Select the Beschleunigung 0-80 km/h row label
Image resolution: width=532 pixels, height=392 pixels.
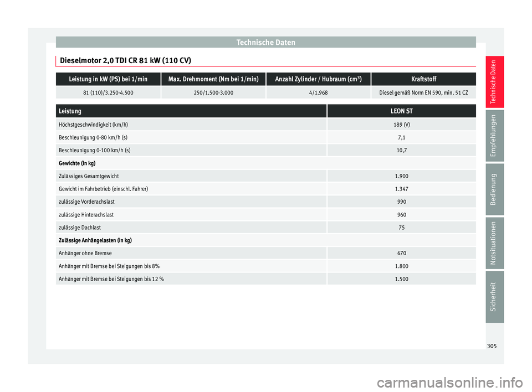pos(93,138)
